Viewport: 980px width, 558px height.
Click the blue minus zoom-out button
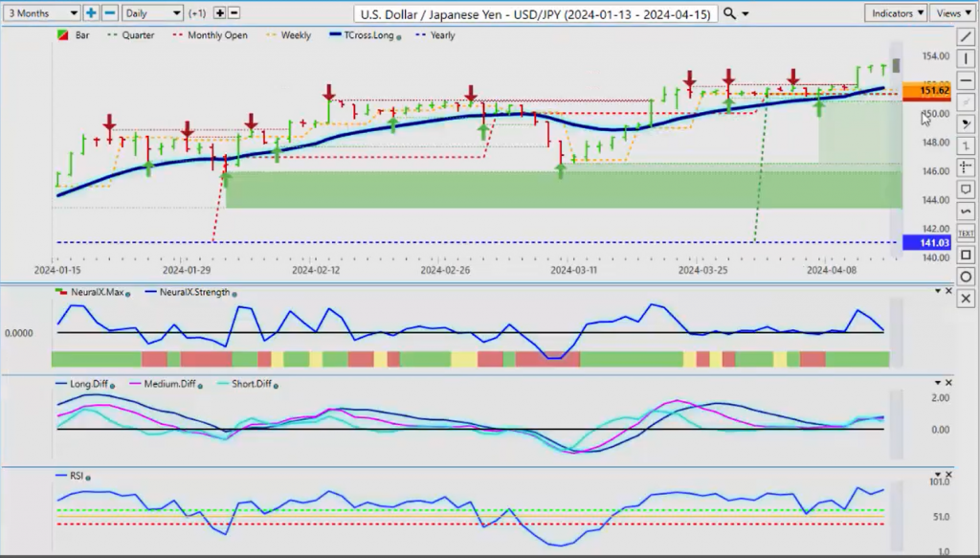109,12
